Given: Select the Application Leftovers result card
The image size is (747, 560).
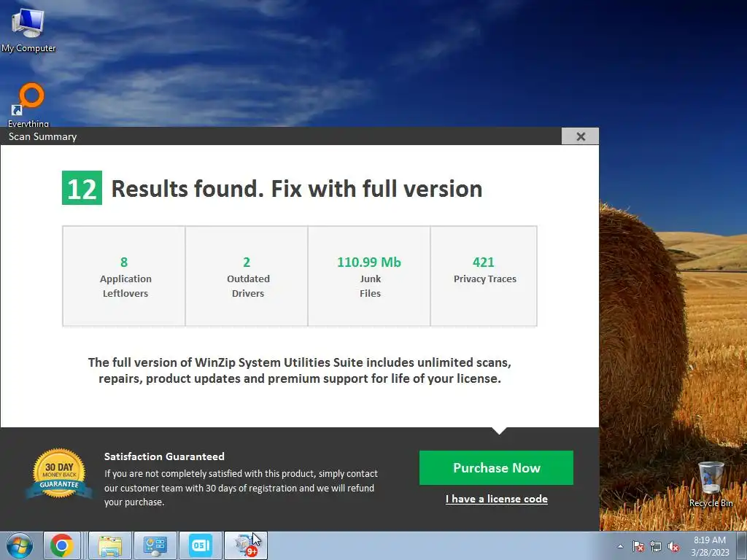Looking at the screenshot, I should 124,276.
